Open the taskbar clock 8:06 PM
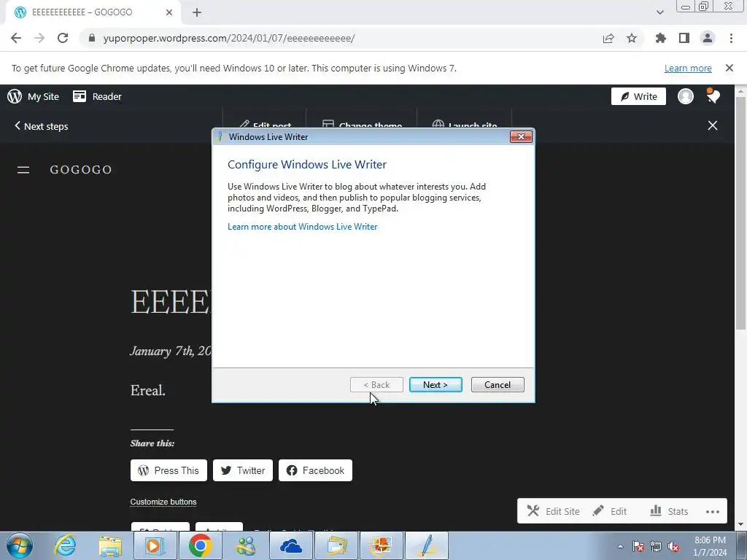Viewport: 747px width, 560px height. click(710, 546)
